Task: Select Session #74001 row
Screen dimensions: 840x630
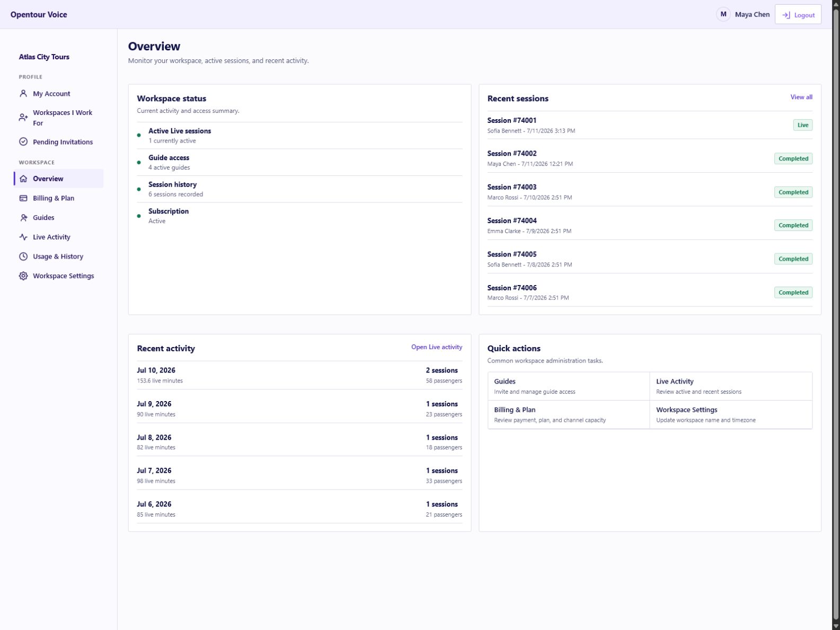Action: click(x=650, y=125)
